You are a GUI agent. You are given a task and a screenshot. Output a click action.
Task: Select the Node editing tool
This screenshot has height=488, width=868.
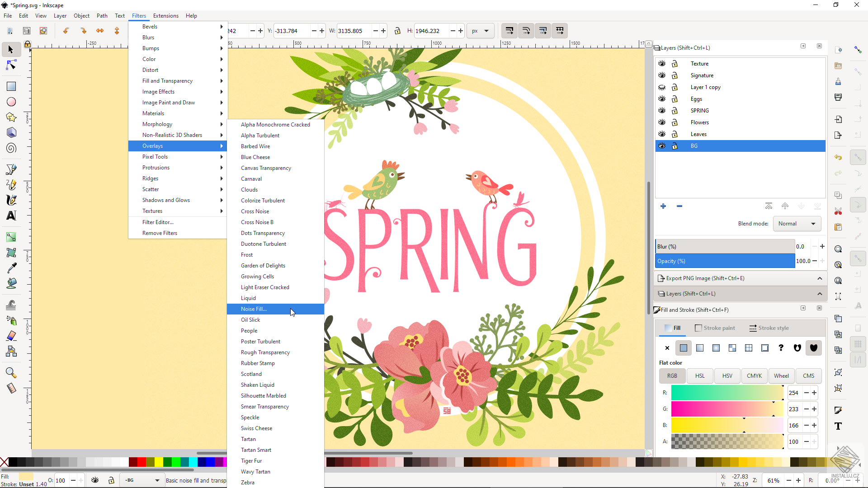point(11,65)
